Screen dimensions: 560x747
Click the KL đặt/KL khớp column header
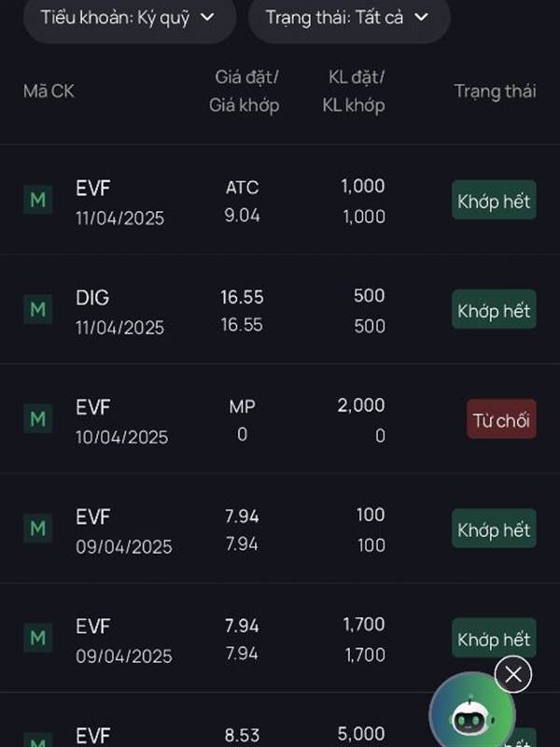coord(355,91)
